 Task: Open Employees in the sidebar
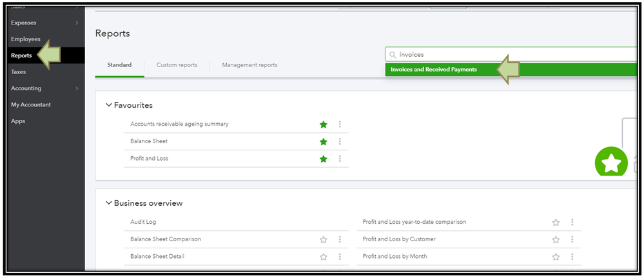(26, 39)
